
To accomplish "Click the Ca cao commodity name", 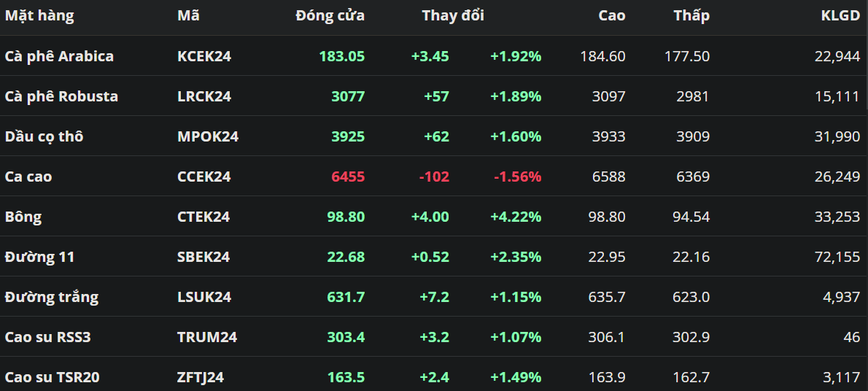I will click(x=28, y=177).
